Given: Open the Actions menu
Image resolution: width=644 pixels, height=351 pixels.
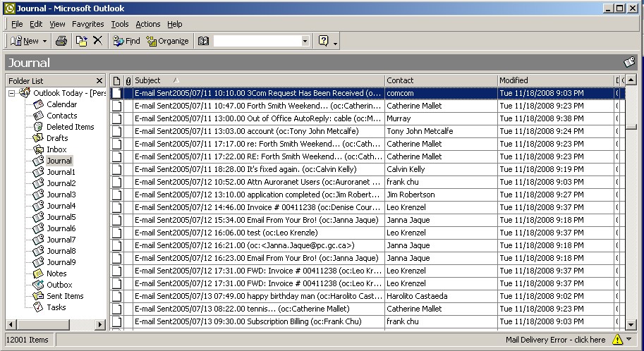Looking at the screenshot, I should 148,24.
